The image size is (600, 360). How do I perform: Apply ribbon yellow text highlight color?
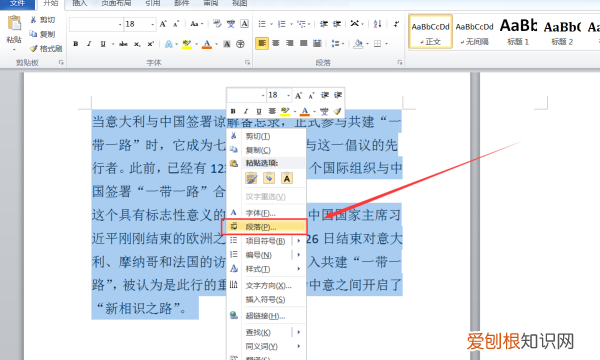(x=187, y=44)
